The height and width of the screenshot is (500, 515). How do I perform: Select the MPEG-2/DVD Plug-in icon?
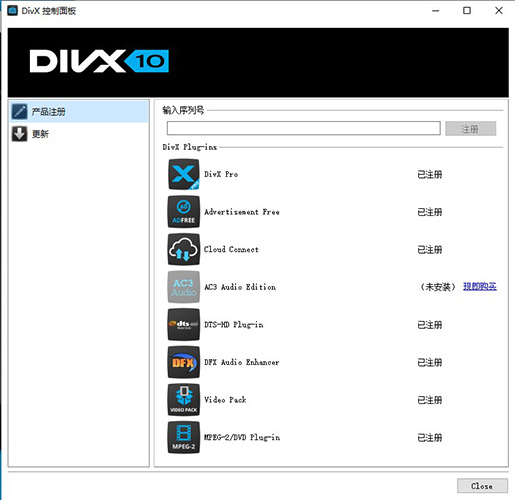[x=184, y=437]
